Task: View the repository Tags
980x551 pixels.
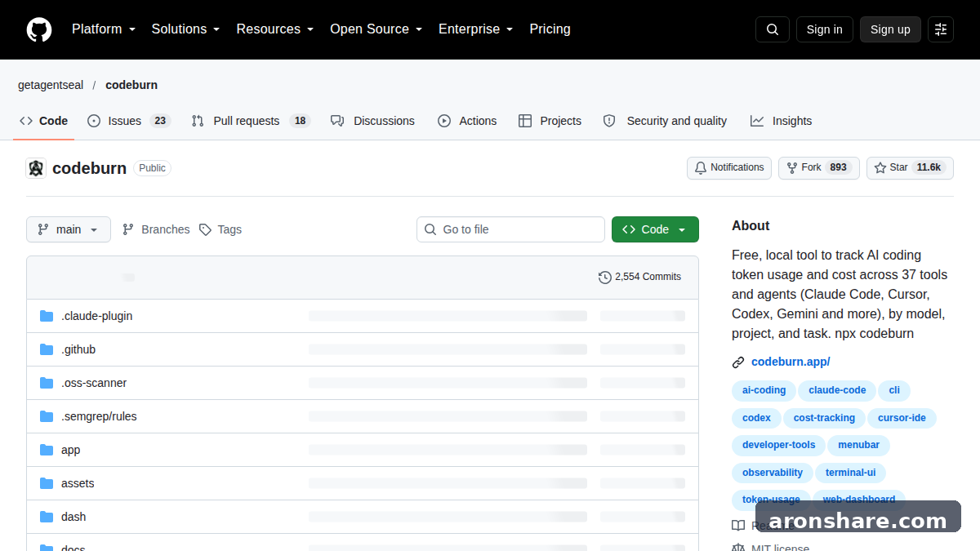Action: pos(220,229)
